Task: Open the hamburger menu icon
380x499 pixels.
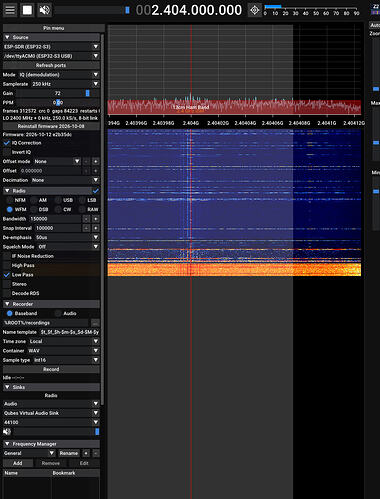Action: pos(10,10)
